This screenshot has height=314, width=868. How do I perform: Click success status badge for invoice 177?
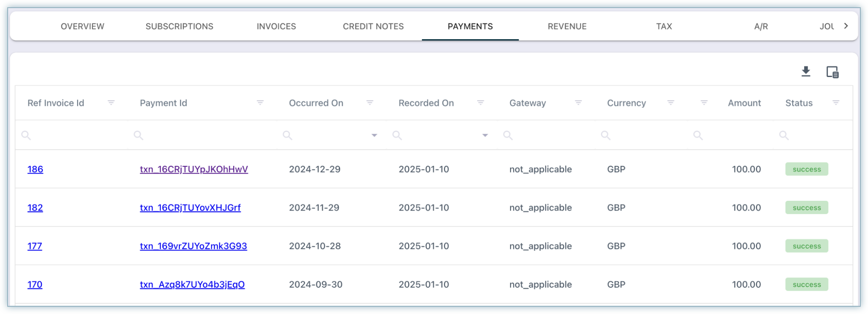pos(807,246)
